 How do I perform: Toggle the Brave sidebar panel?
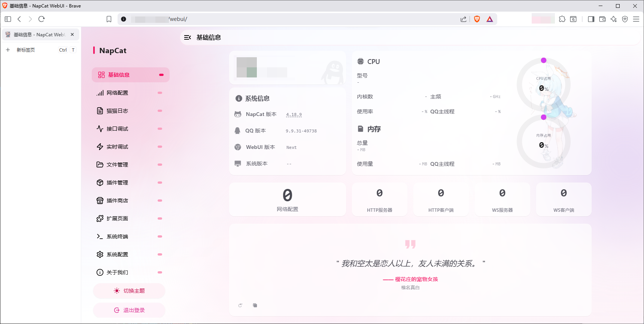(x=591, y=19)
